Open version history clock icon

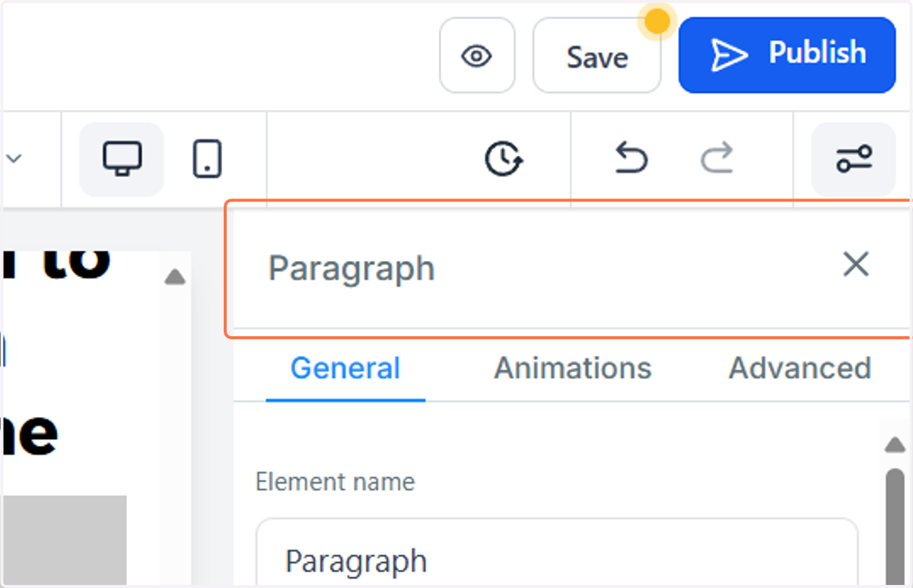point(504,160)
